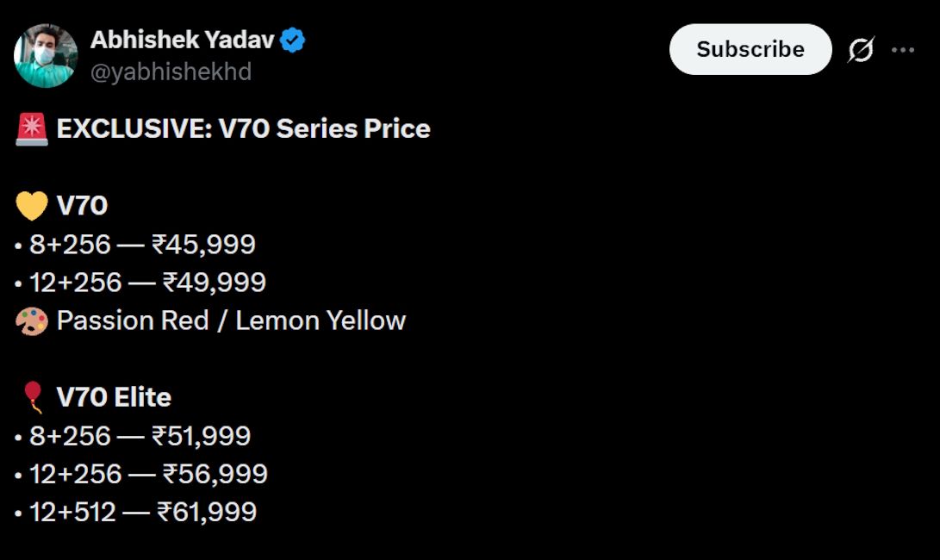Click the three-dot icon in top right corner
Viewport: 940px width, 560px height.
coord(903,49)
